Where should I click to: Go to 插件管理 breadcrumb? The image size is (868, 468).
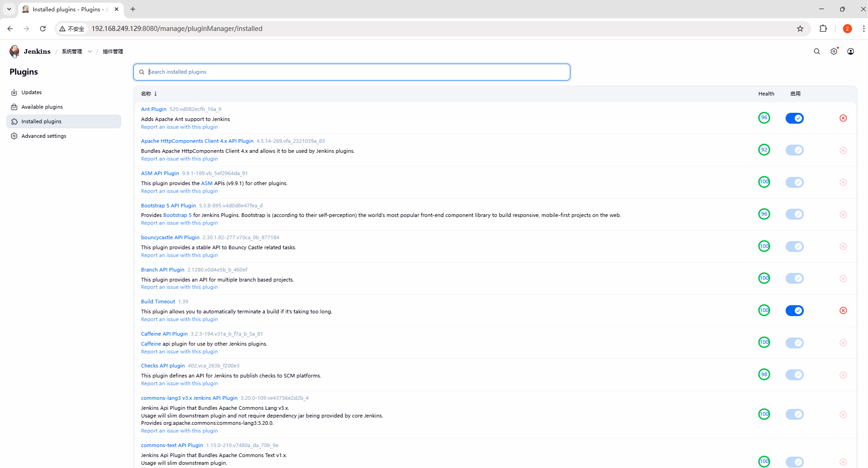113,51
